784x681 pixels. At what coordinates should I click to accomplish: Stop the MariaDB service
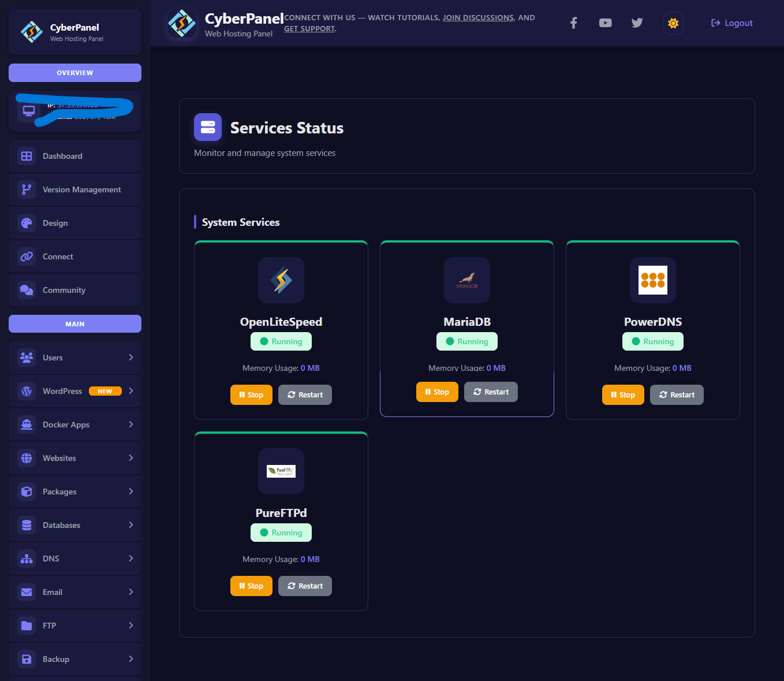click(x=437, y=392)
